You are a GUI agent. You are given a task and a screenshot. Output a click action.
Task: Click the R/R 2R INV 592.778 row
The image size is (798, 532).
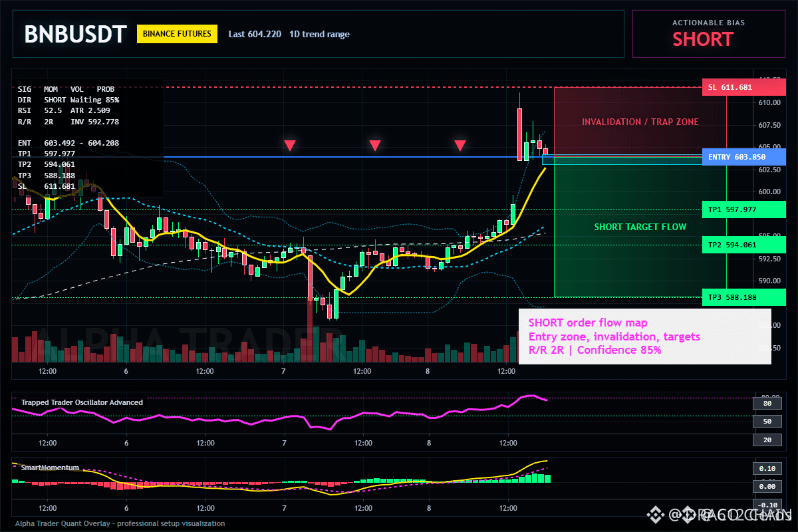point(68,122)
